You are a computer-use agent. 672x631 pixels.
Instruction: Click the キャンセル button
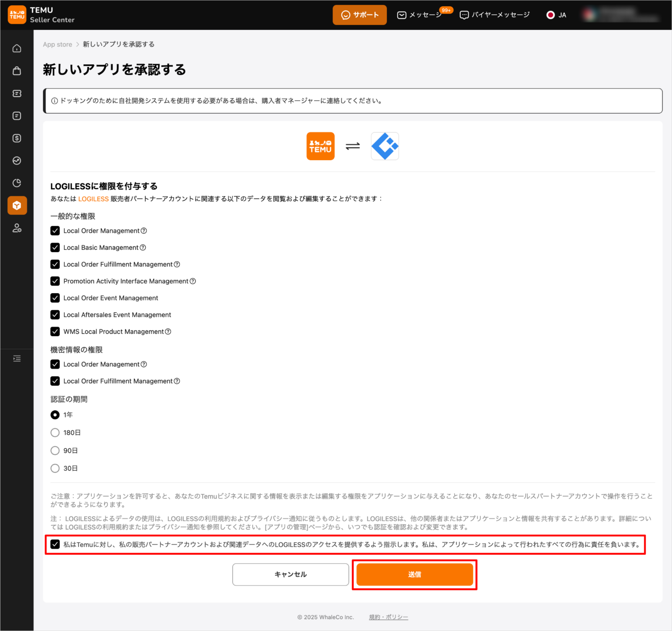[x=290, y=575]
